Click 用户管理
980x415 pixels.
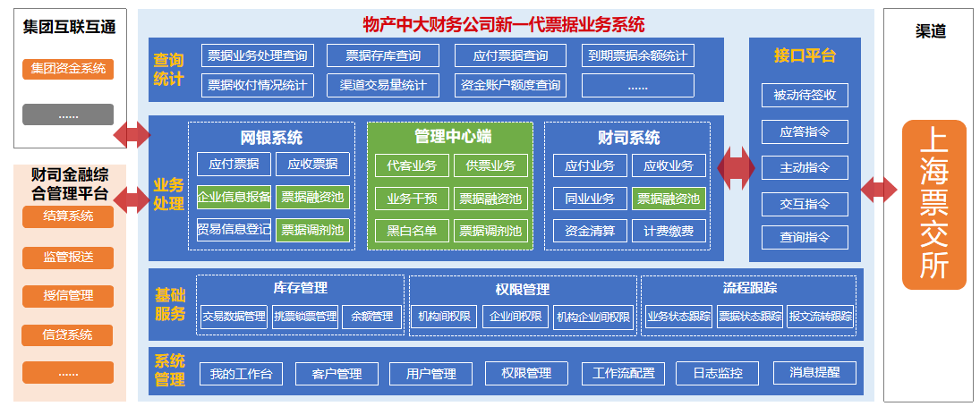(430, 374)
